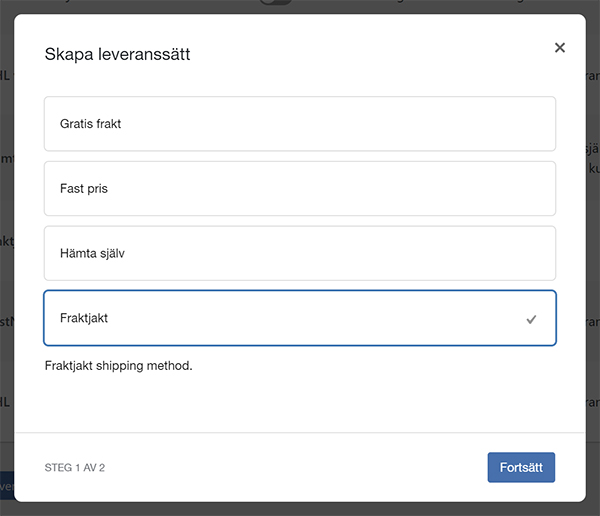Screen dimensions: 600x516
Task: Click the 'Gratis frakt' label text
Action: (x=90, y=124)
